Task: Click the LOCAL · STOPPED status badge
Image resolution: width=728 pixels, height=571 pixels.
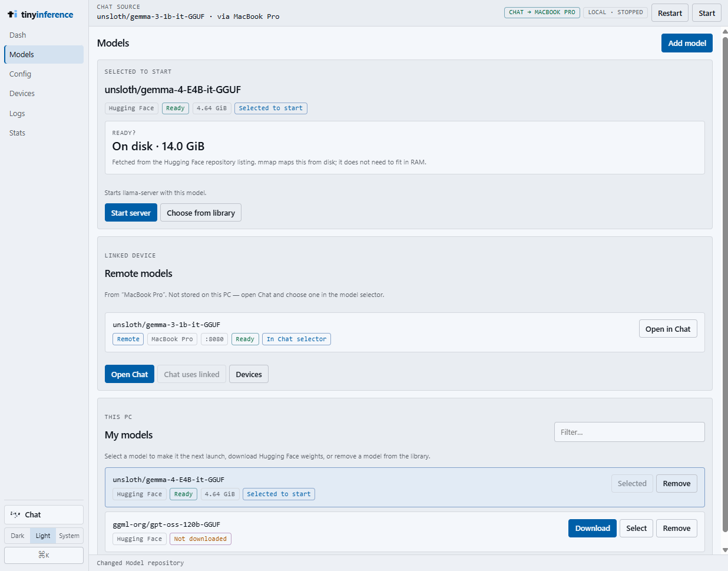Action: 616,12
